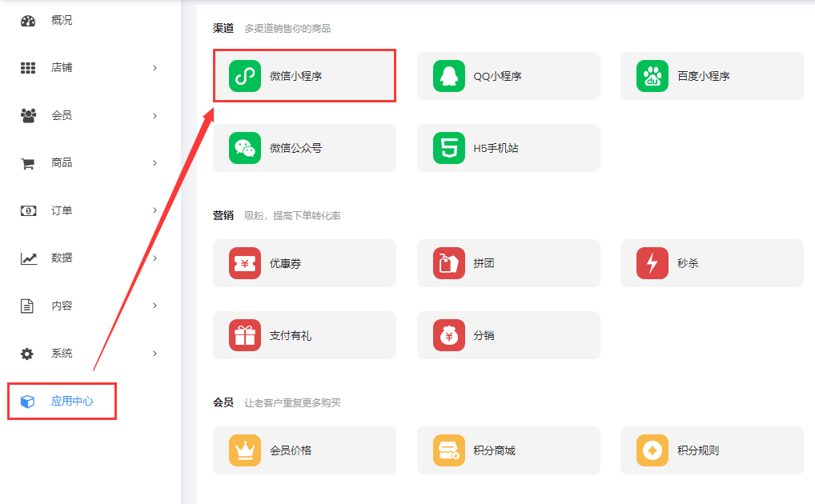This screenshot has height=504, width=815.
Task: Open the 优惠券 marketing card
Action: tap(304, 263)
